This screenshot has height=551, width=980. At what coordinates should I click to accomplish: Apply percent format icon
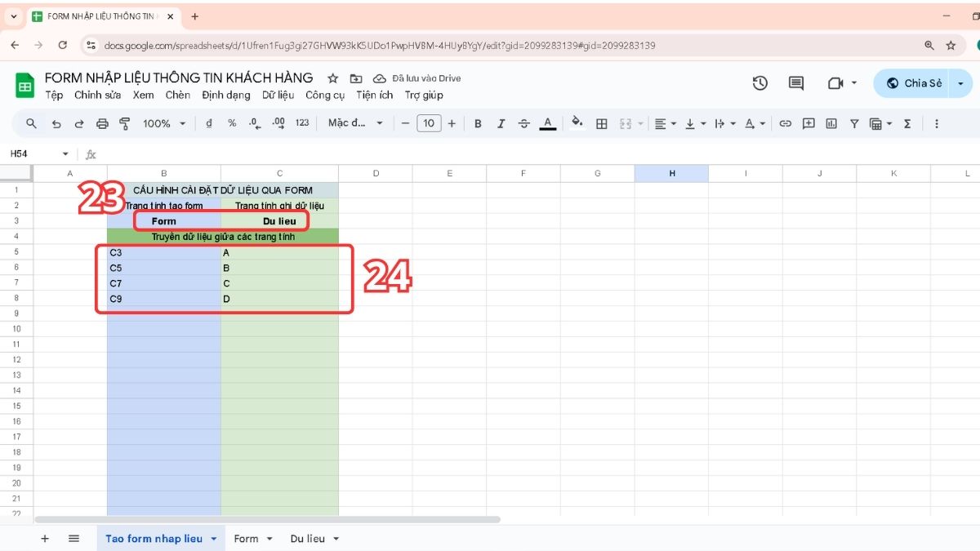(232, 123)
